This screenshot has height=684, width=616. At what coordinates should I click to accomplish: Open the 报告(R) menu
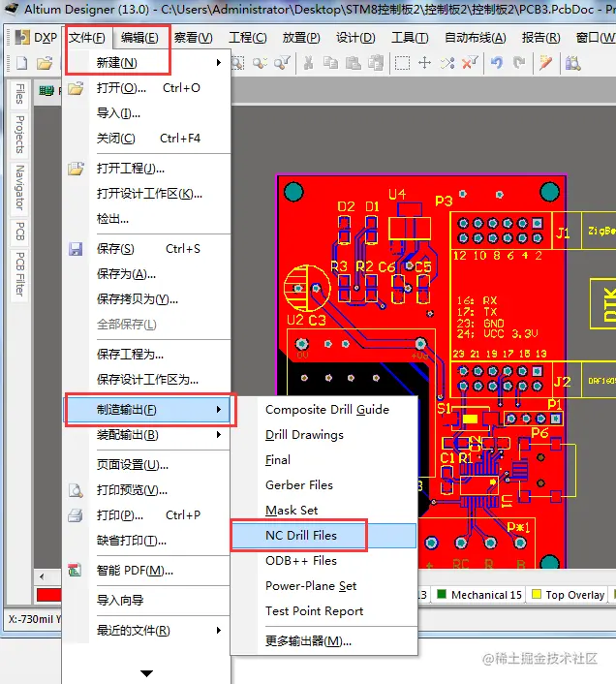tap(541, 38)
